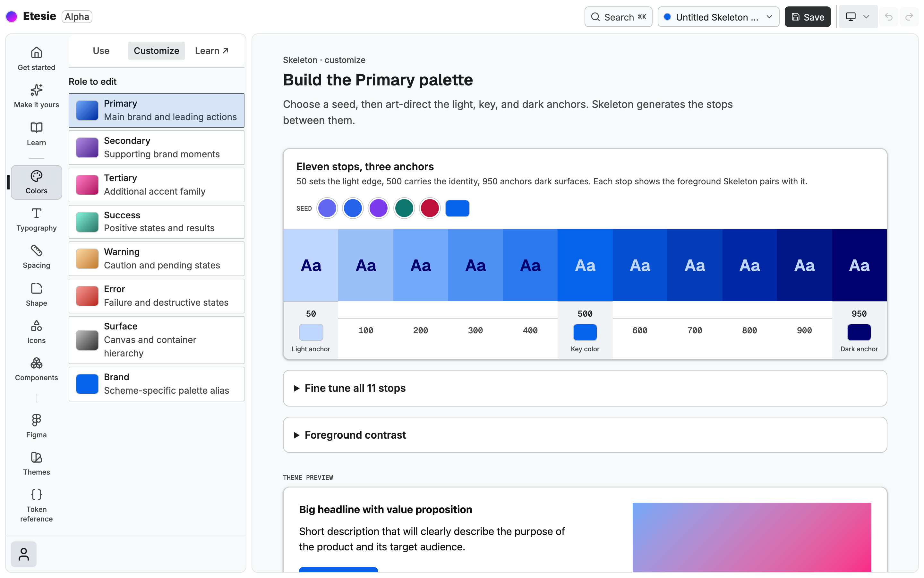Click the redo arrow
The image size is (924, 578).
click(909, 17)
